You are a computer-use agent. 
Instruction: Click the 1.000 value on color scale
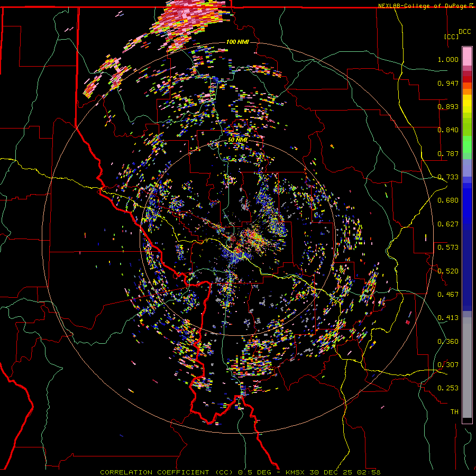448,59
